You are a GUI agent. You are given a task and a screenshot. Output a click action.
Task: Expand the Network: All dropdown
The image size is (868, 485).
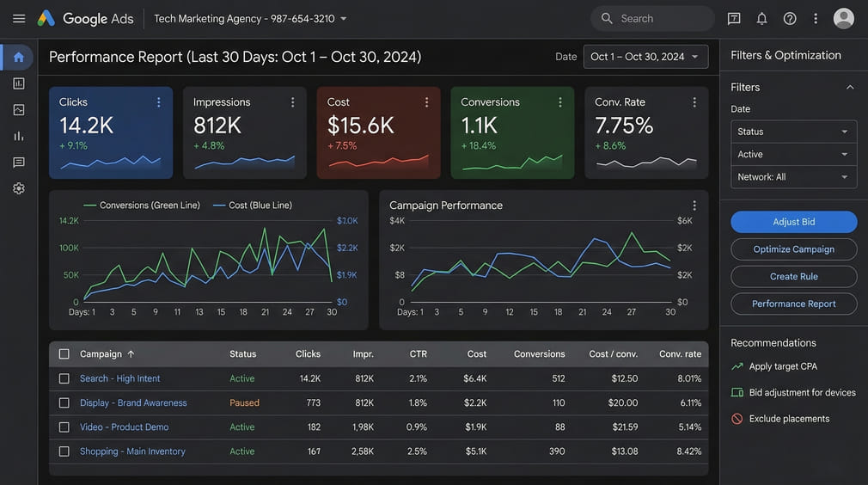tap(793, 177)
